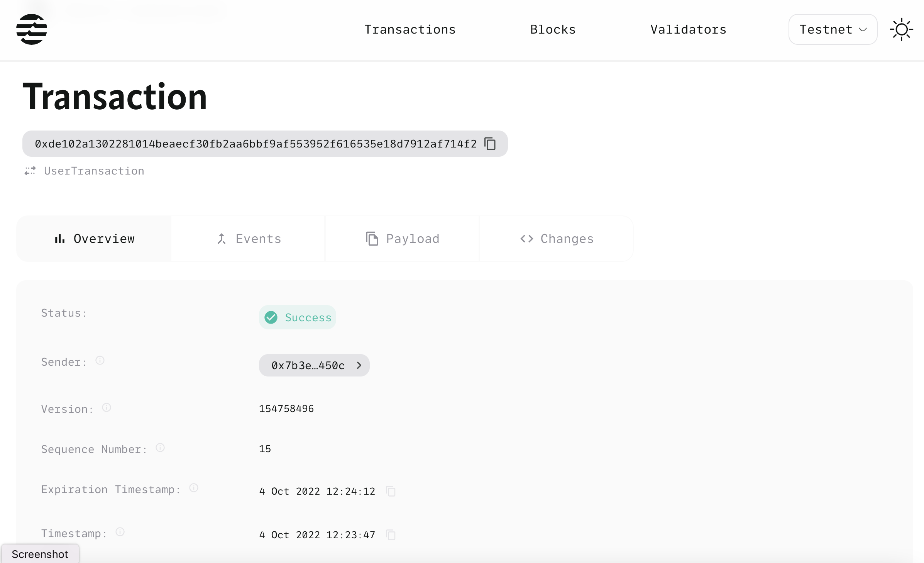Click the sender address button
Screen dimensions: 924x563
pos(314,366)
